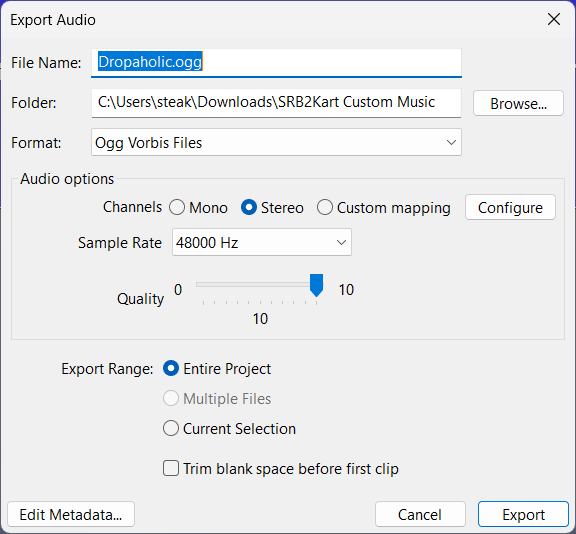Open the Browse folder dialog
This screenshot has width=576, height=534.
tap(518, 104)
